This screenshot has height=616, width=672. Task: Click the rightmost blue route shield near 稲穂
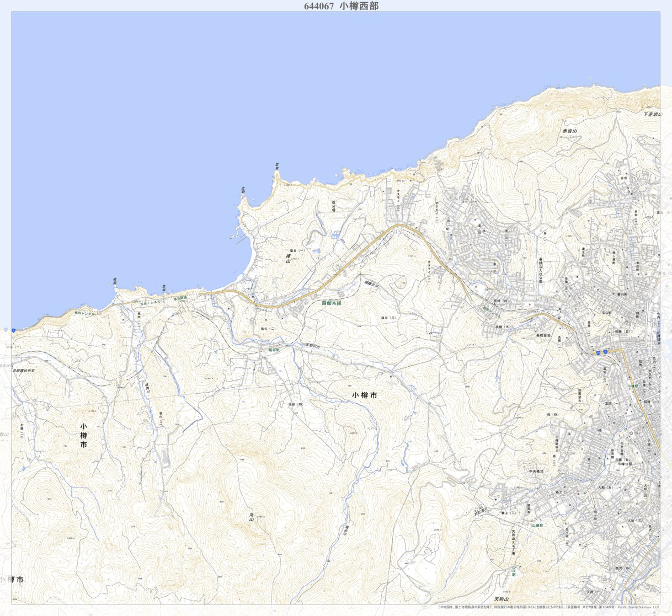click(605, 351)
